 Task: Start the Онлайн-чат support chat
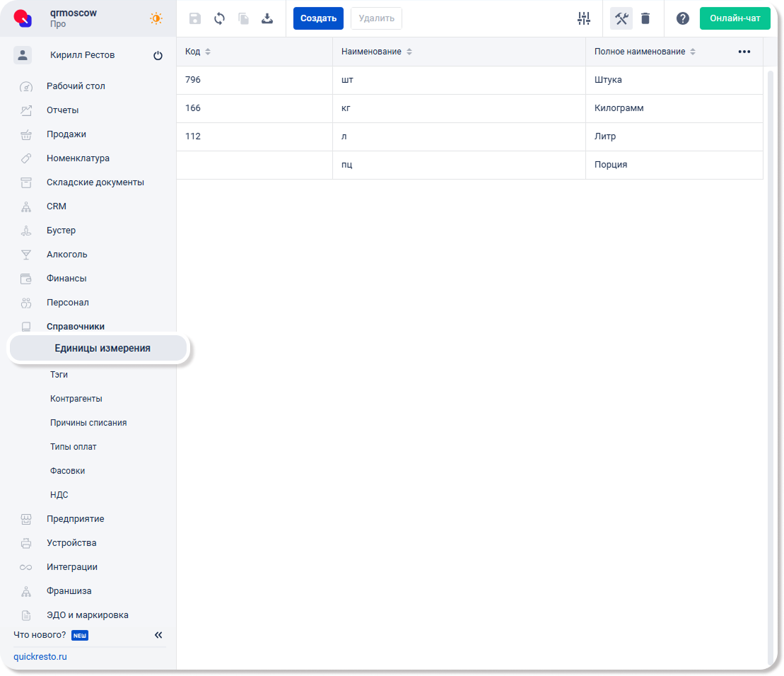[735, 18]
